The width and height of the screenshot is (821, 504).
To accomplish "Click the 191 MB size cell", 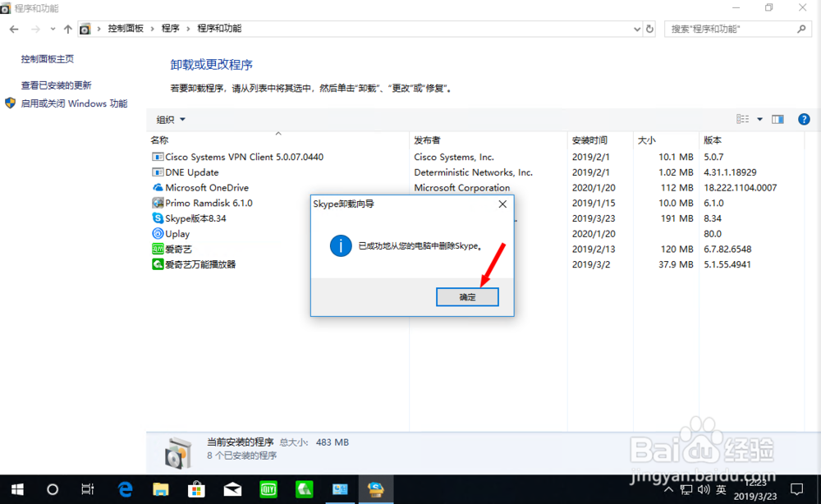I will 677,218.
